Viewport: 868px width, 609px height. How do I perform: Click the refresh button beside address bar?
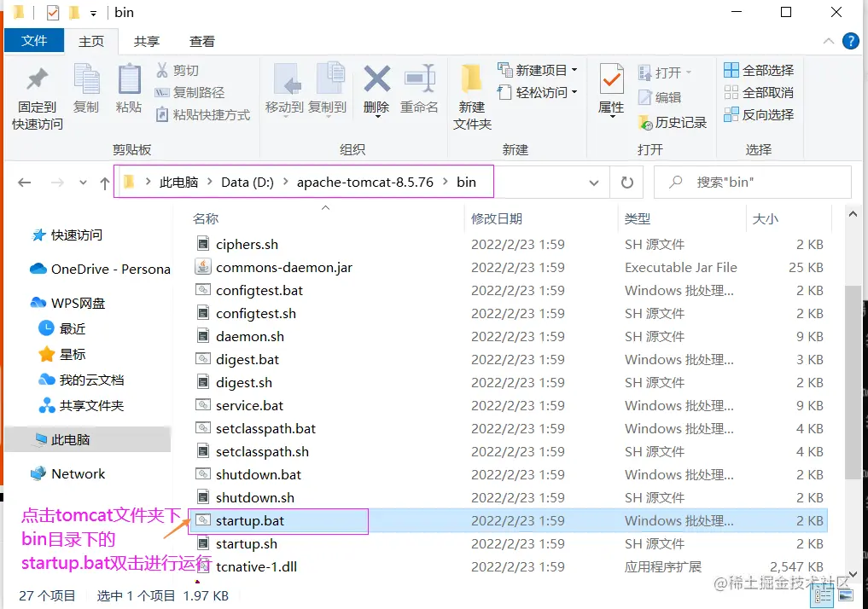click(627, 181)
